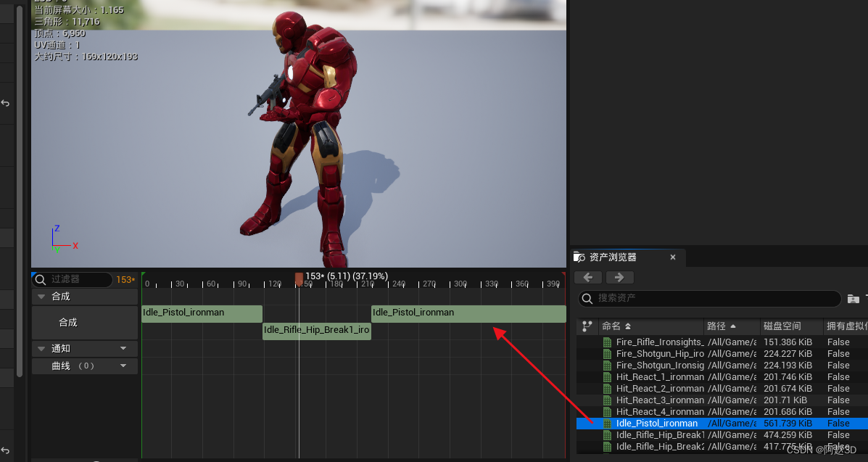Click the 151.386 KiB disk size cell
Screen dimensions: 868x462
pos(788,342)
